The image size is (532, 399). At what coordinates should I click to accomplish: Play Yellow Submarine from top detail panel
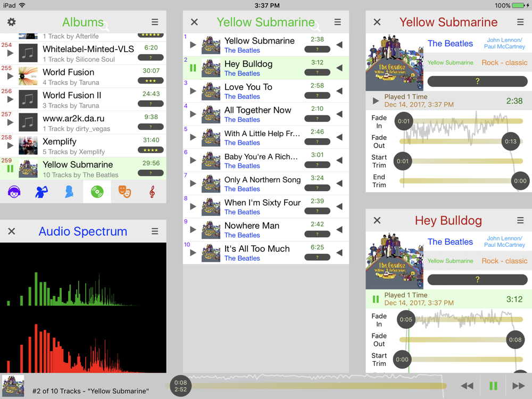point(376,101)
